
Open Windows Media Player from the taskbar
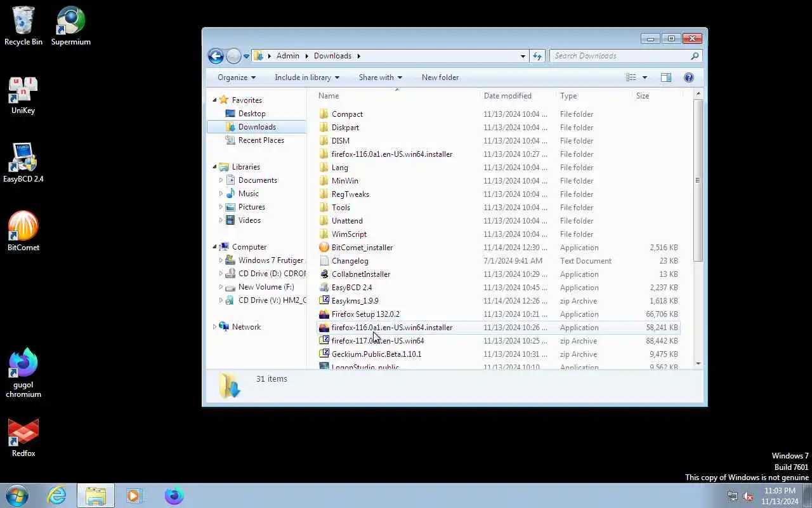point(134,495)
